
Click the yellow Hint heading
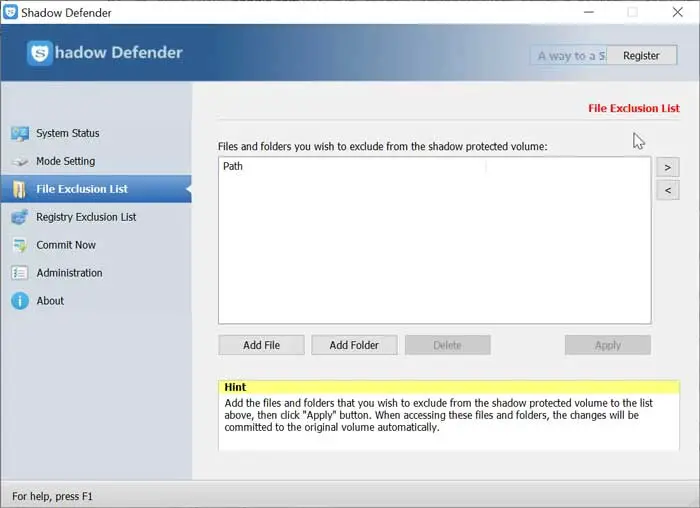click(x=235, y=387)
